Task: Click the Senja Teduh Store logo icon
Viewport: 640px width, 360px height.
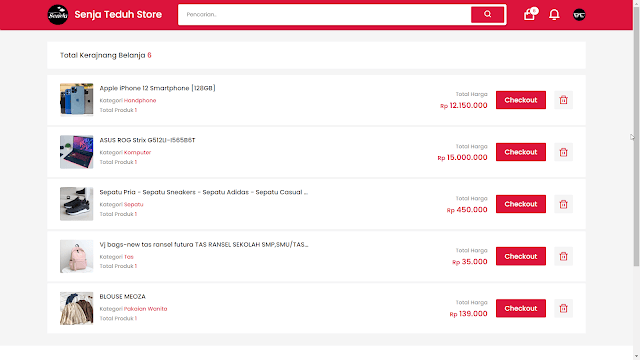Action: pos(58,15)
